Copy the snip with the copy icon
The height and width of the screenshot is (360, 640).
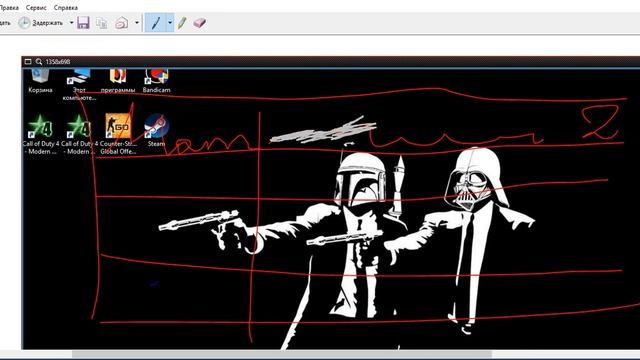pos(102,23)
